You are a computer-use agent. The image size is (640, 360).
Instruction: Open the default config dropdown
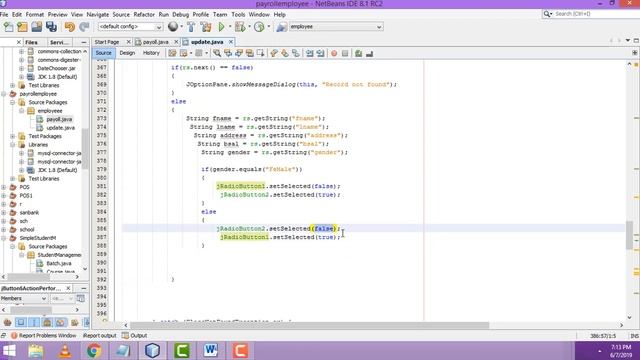[x=130, y=27]
